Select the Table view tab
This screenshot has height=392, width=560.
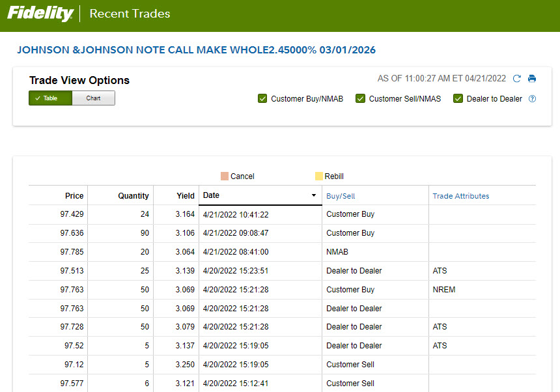[x=50, y=98]
